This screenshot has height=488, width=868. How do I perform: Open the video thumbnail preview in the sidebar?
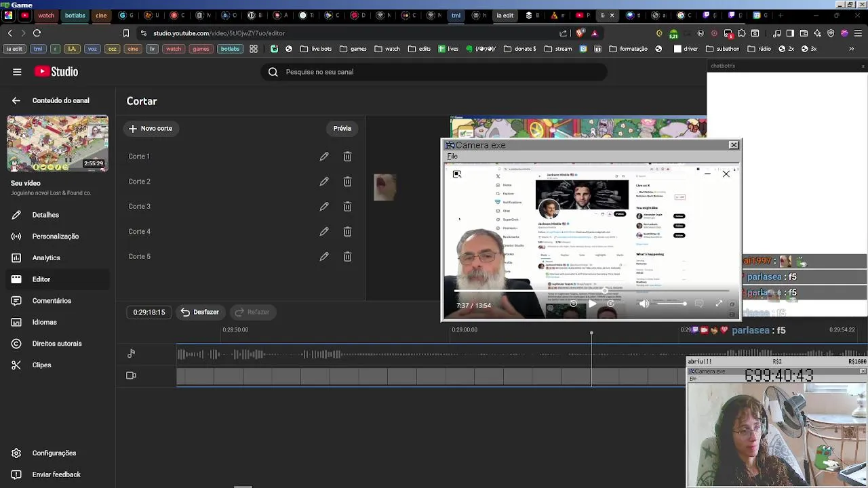58,143
